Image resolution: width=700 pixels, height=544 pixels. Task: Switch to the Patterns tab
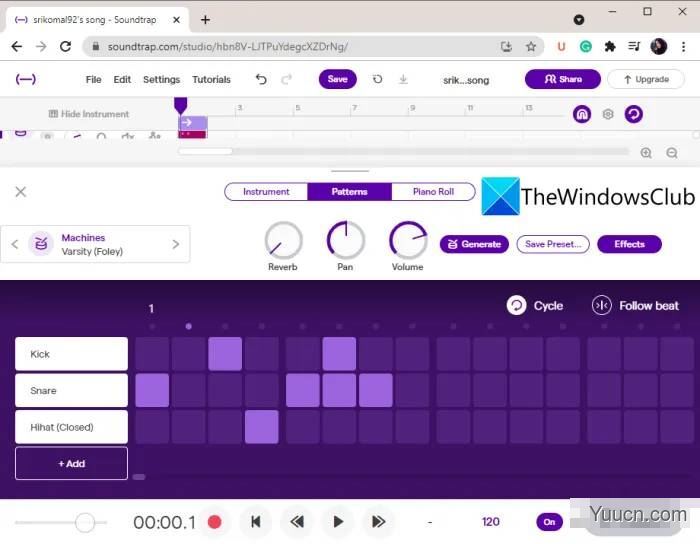pos(350,192)
